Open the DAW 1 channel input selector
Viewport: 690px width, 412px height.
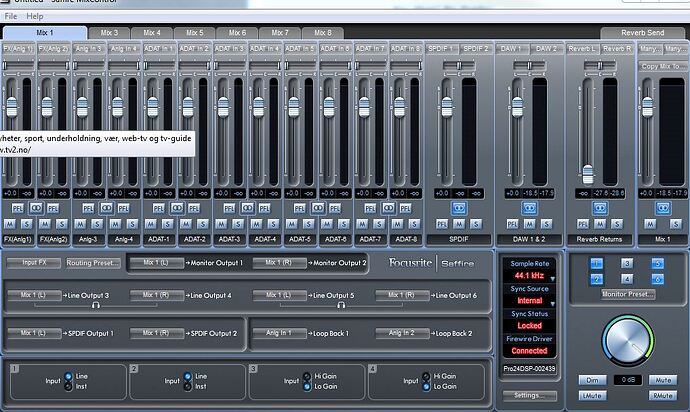click(511, 49)
